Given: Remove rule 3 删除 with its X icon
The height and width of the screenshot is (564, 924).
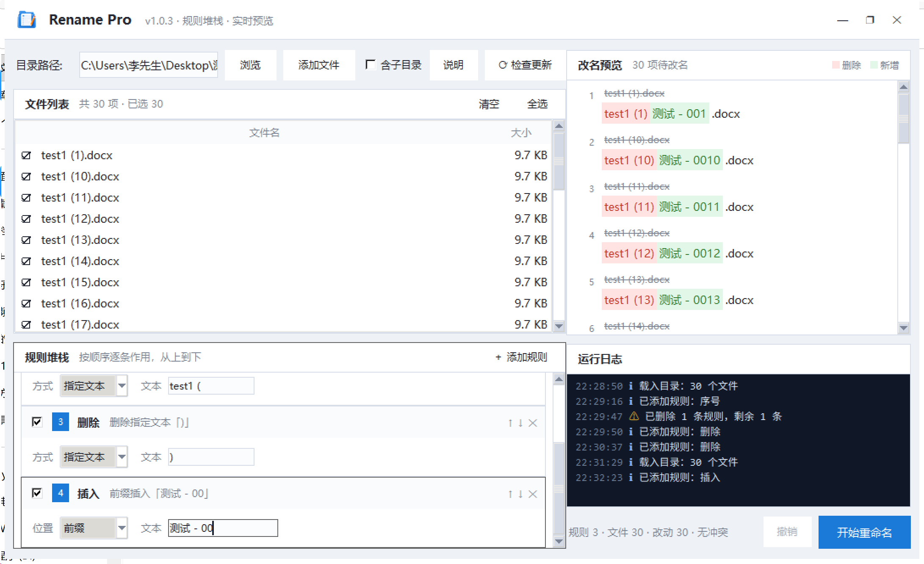Looking at the screenshot, I should 533,423.
